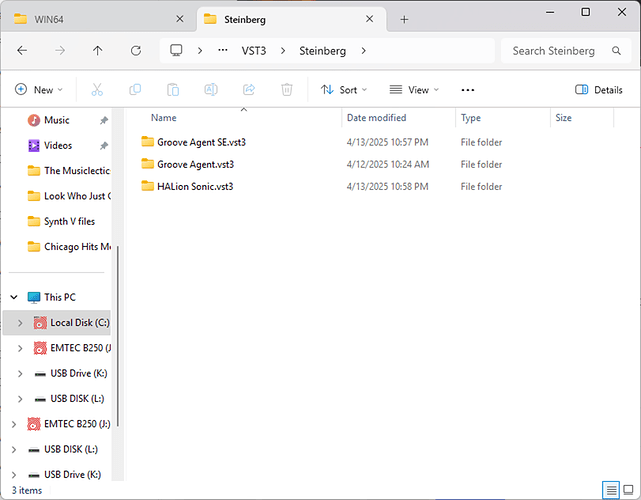Close the WIN64 tab
This screenshot has width=641, height=500.
pos(179,19)
